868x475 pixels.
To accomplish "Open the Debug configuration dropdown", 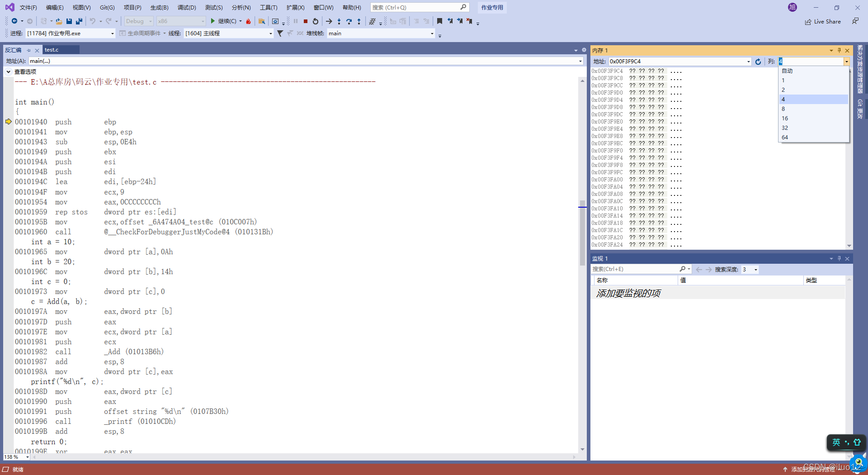I will click(x=139, y=21).
